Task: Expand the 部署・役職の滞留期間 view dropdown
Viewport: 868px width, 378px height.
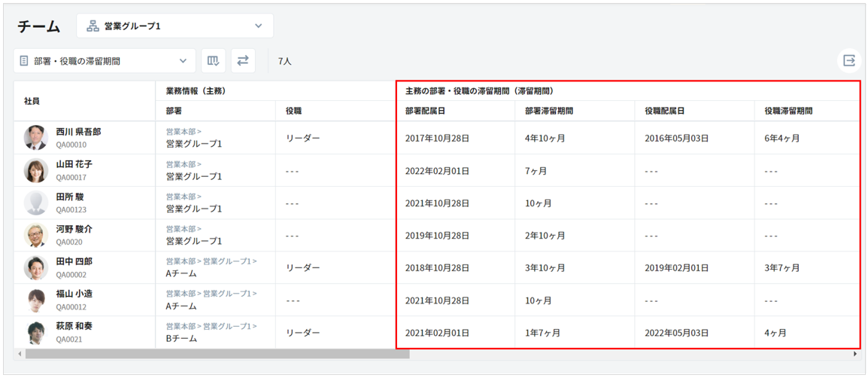Action: point(104,61)
